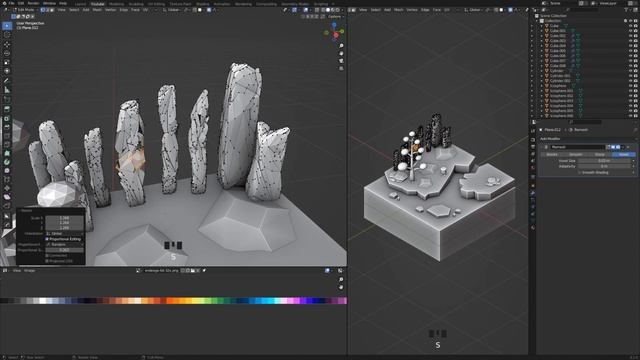The width and height of the screenshot is (640, 360).
Task: Hide Cube.001 with its eye icon
Action: click(631, 31)
